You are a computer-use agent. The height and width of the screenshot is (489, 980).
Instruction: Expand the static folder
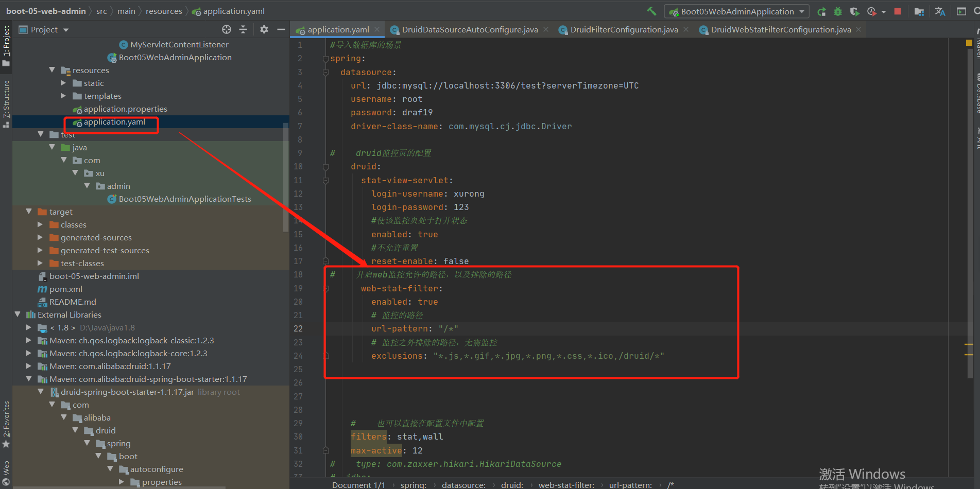pyautogui.click(x=63, y=83)
